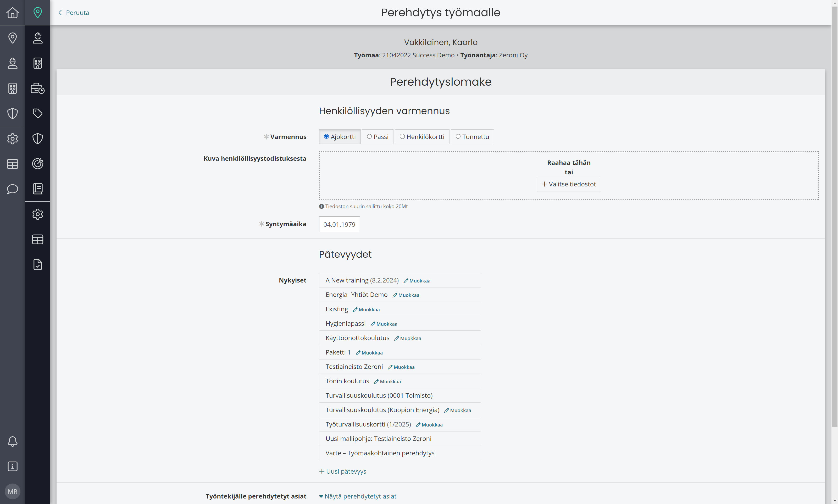
Task: Edit the Tonin koulutus qualification
Action: click(x=387, y=382)
